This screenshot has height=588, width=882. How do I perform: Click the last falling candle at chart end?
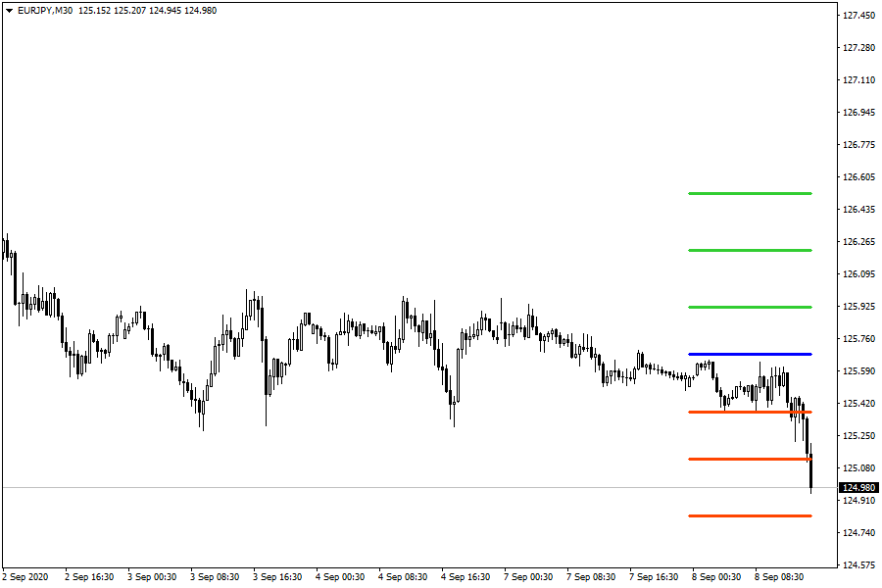(x=810, y=473)
